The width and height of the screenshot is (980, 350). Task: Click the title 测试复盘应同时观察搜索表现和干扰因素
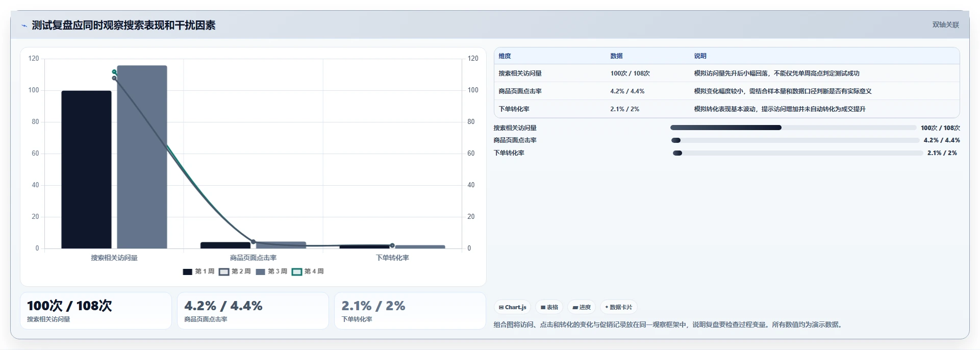point(123,25)
